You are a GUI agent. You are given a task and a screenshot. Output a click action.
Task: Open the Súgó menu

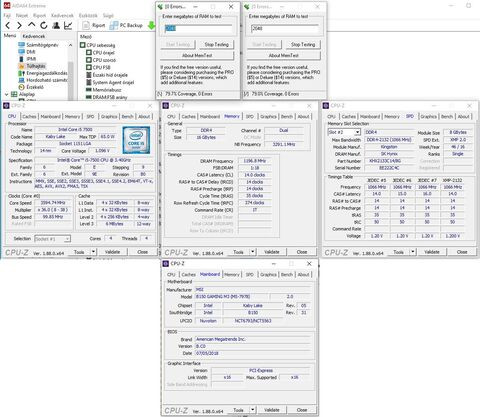(x=108, y=15)
